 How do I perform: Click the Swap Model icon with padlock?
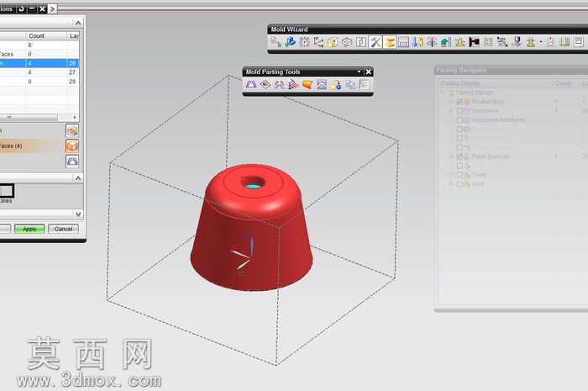[336, 84]
